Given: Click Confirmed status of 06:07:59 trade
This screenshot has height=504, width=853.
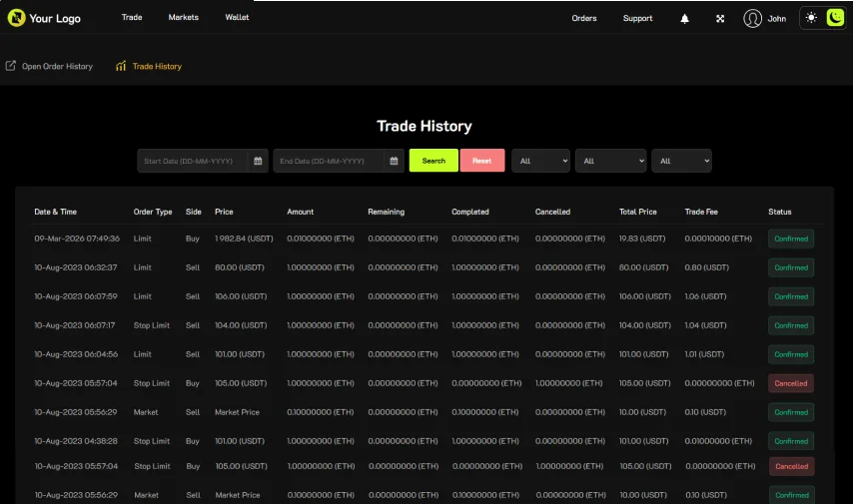Looking at the screenshot, I should point(791,296).
